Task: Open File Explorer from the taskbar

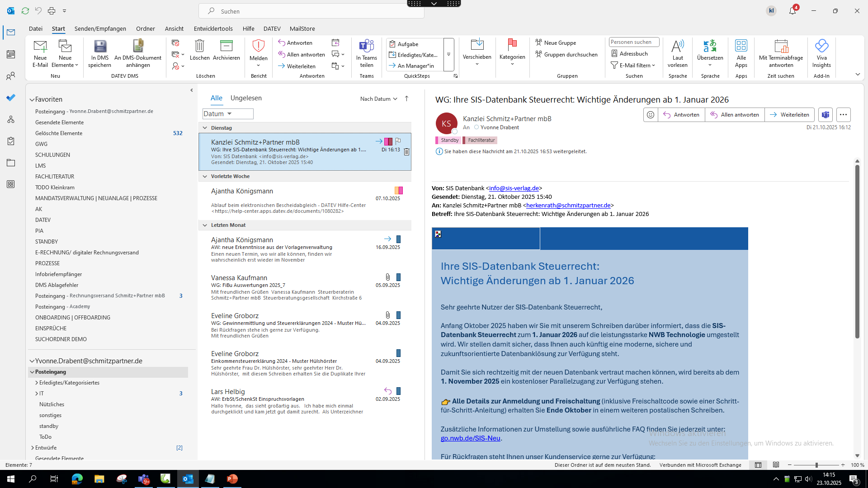Action: tap(99, 479)
